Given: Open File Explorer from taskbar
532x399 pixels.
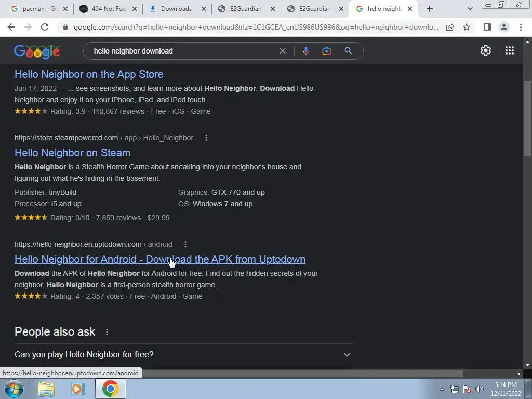Looking at the screenshot, I should (x=46, y=389).
